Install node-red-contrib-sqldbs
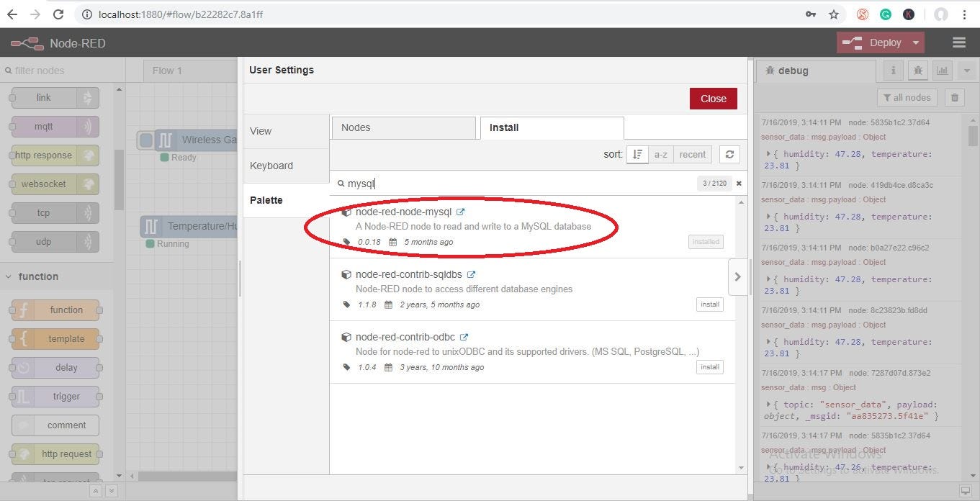 pos(710,304)
